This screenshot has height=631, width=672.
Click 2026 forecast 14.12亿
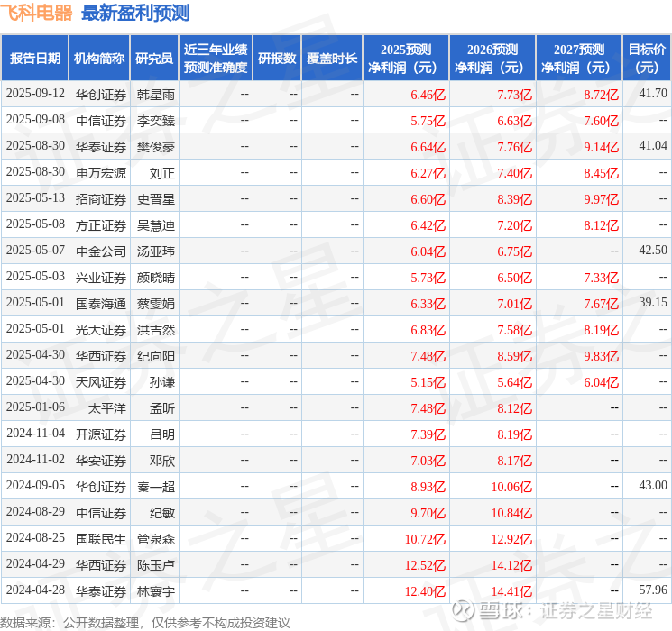coord(511,565)
